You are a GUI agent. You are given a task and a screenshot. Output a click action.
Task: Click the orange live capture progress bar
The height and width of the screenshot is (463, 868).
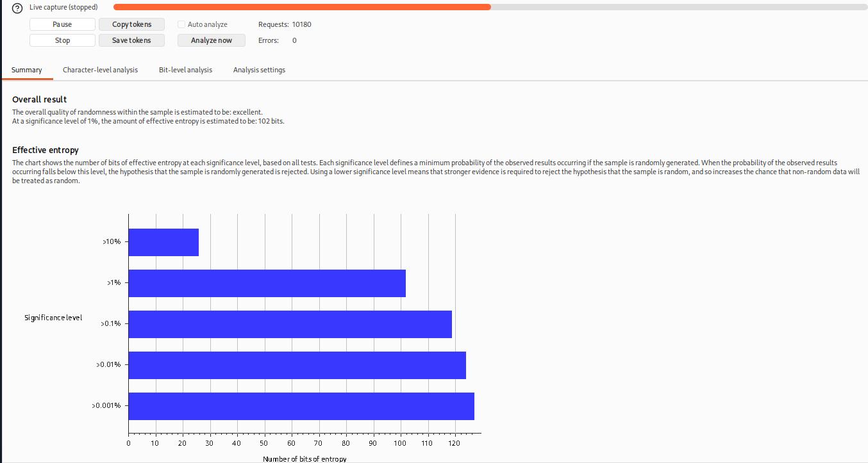[x=301, y=7]
